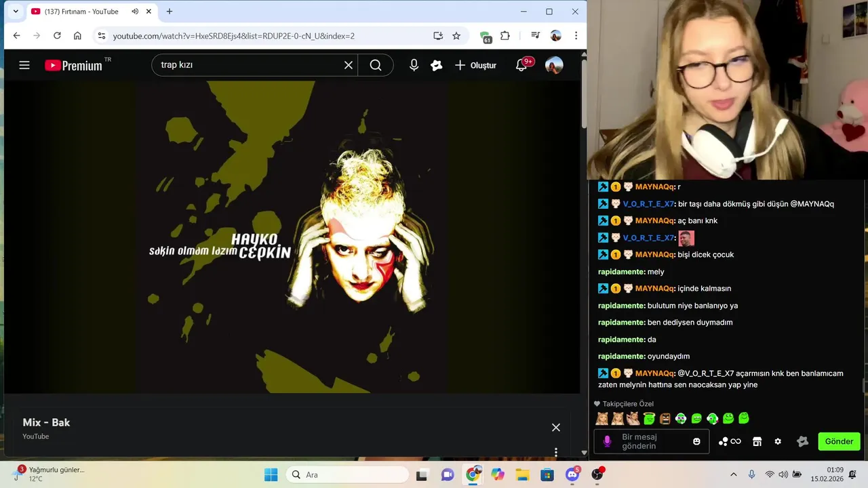The image size is (868, 488).
Task: Click the grey badge icon near Gönder
Action: pyautogui.click(x=803, y=441)
